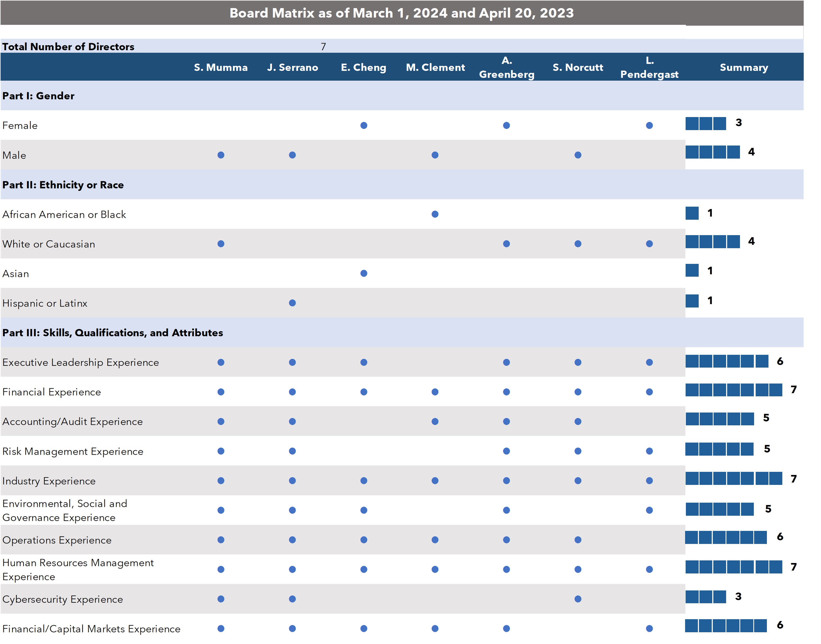Screen dimensions: 821x644
Task: Click 'Part III: Skills, Qualifications, and Attributes' heading
Action: (x=113, y=333)
